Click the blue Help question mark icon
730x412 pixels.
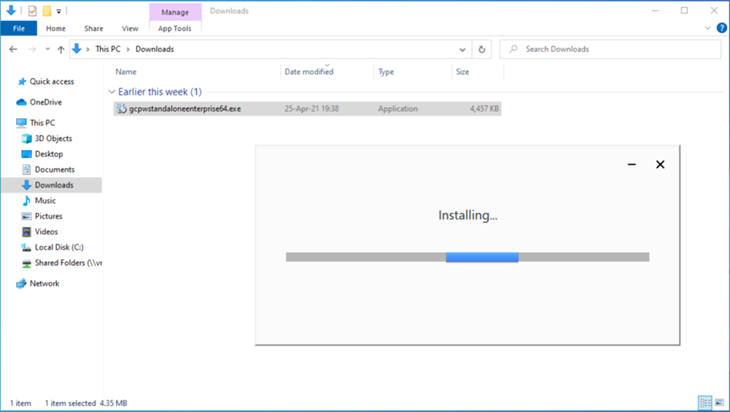(721, 28)
